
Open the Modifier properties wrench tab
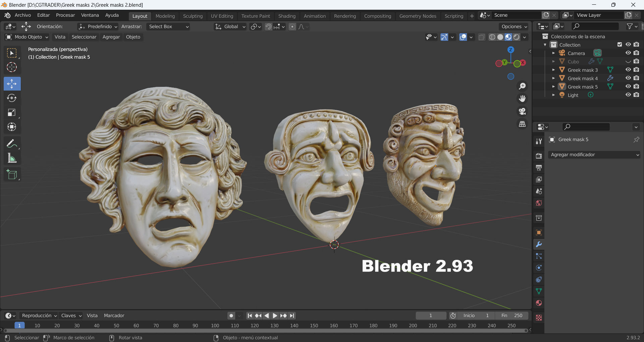539,244
